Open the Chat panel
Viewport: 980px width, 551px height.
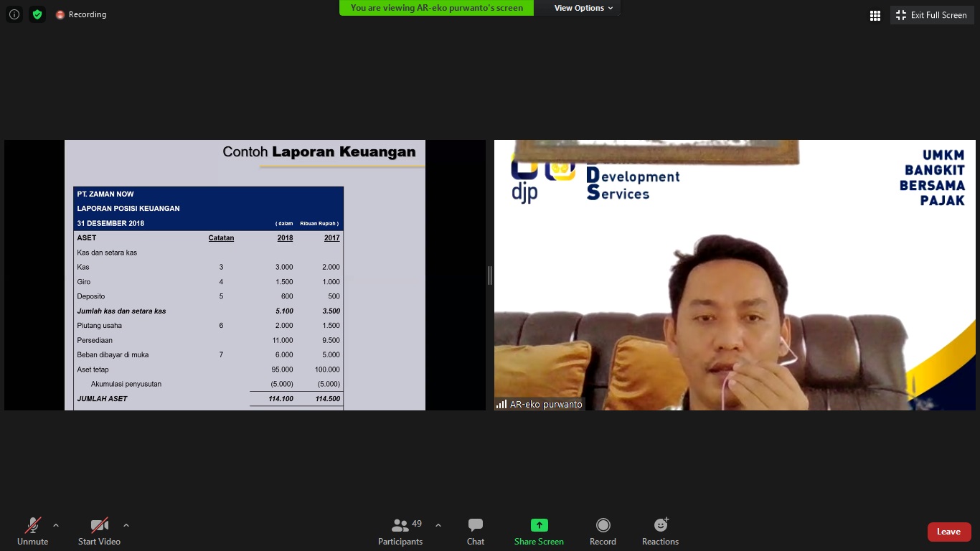click(x=476, y=532)
